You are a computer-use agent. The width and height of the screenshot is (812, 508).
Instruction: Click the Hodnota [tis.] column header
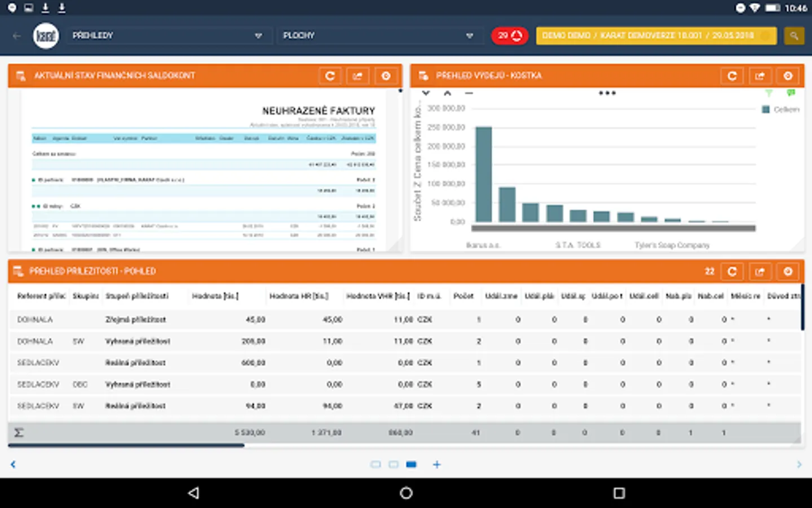coord(217,295)
